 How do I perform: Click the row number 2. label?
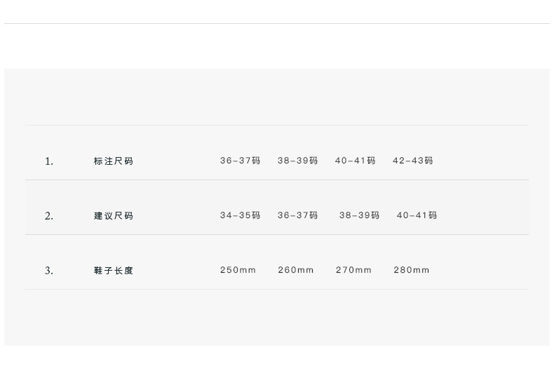[x=49, y=216]
